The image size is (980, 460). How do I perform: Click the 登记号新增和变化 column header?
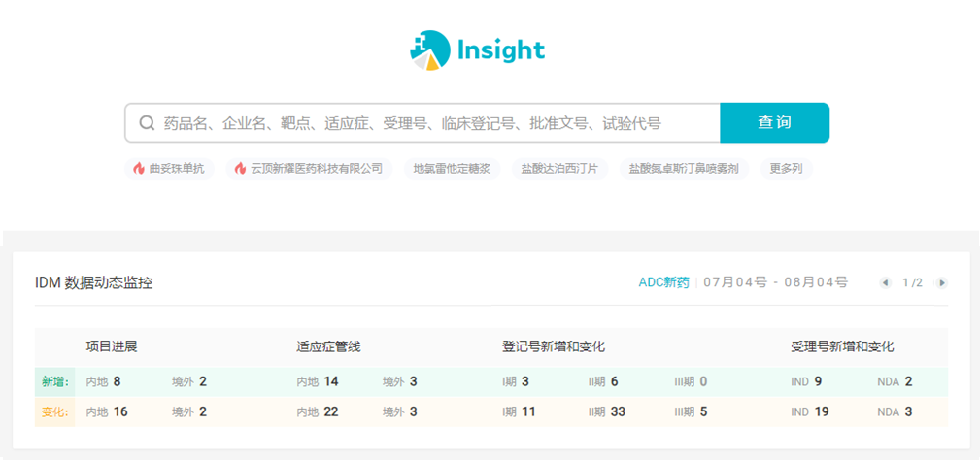pos(554,347)
